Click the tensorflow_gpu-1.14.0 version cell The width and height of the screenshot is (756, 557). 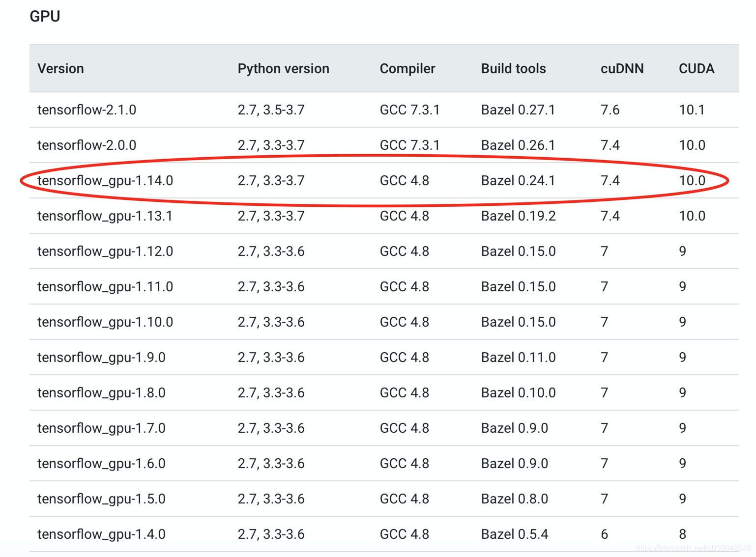(x=105, y=180)
